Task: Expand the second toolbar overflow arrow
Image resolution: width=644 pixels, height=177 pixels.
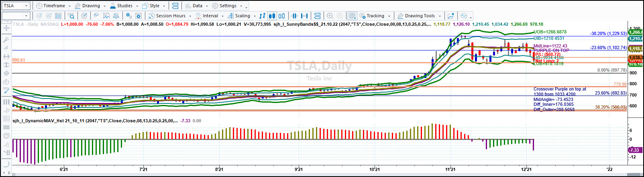Action: point(471,18)
